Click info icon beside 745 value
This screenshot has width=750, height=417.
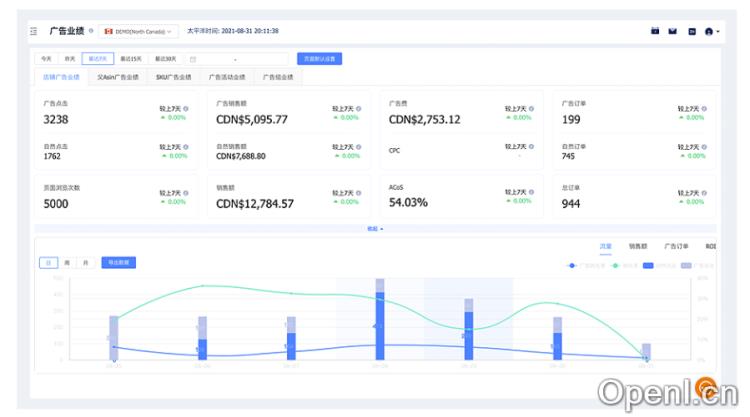(x=704, y=147)
